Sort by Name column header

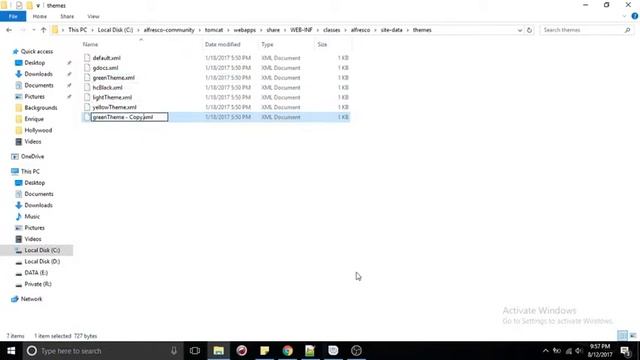[90, 44]
